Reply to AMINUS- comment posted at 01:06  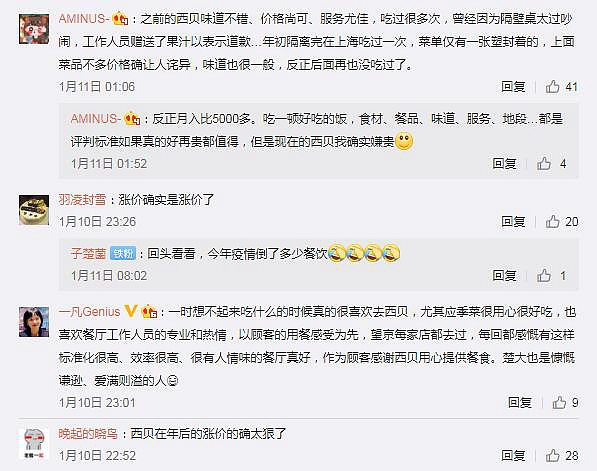coord(513,87)
